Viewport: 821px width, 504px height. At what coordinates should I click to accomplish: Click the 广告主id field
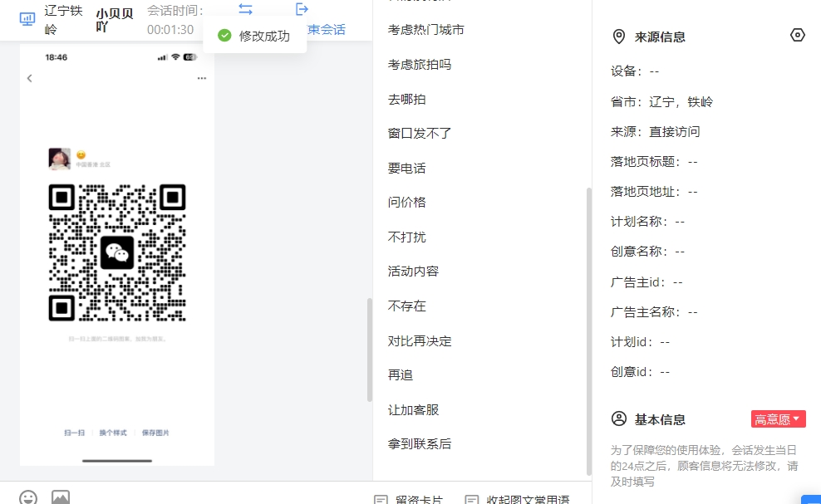646,282
